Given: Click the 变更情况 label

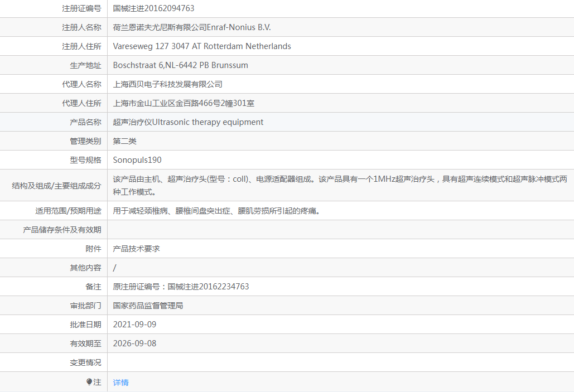Looking at the screenshot, I should pos(86,363).
